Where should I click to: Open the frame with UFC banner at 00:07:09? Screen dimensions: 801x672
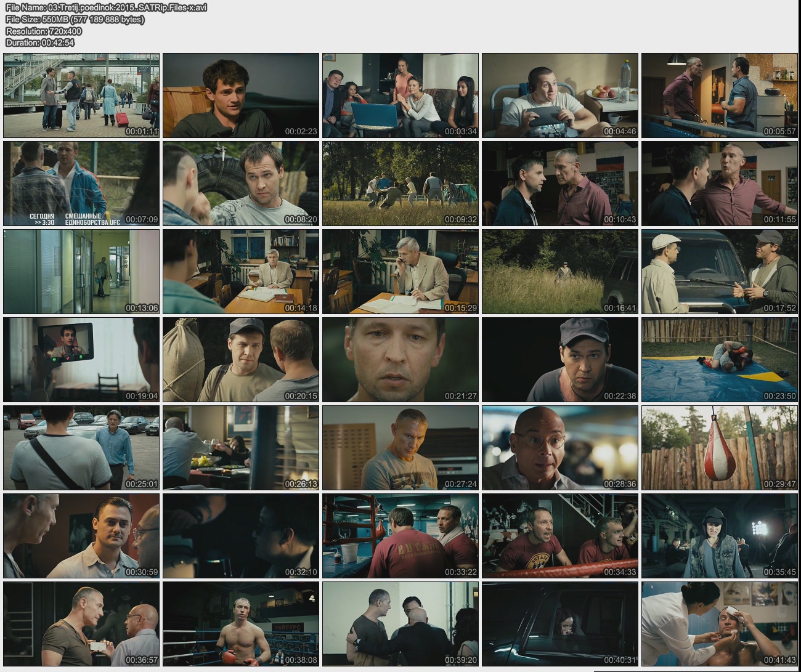point(81,184)
